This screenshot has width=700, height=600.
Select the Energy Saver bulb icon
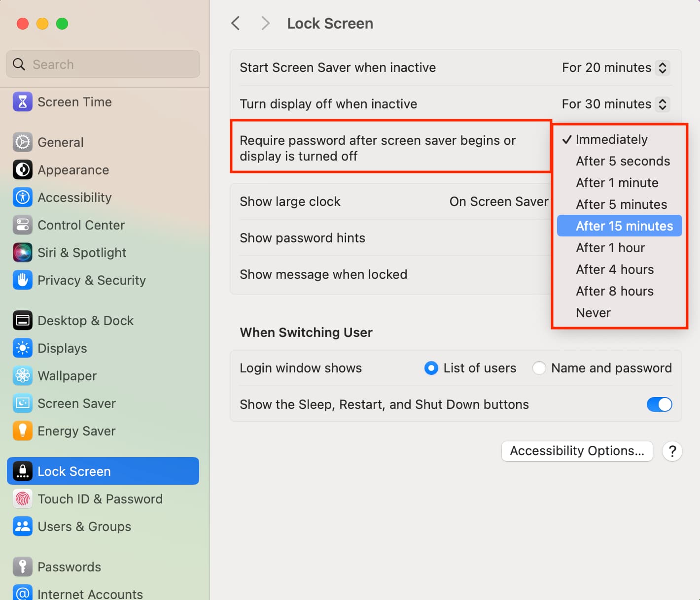point(23,431)
